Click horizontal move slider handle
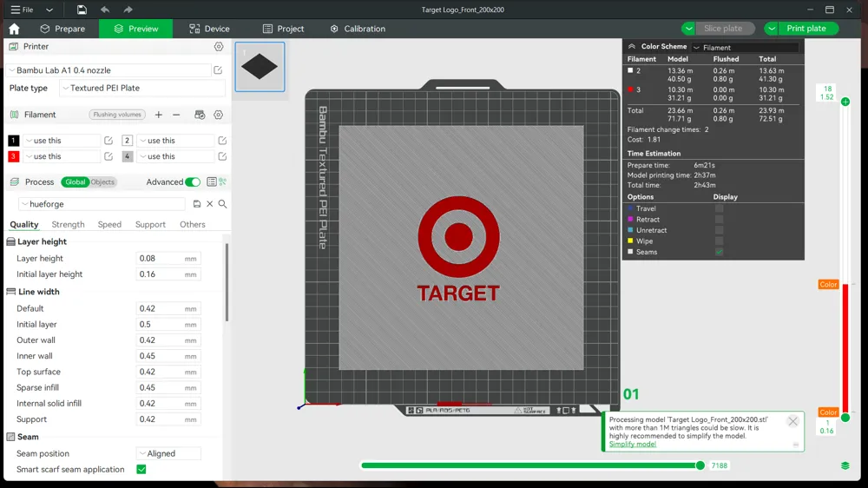 click(x=700, y=465)
